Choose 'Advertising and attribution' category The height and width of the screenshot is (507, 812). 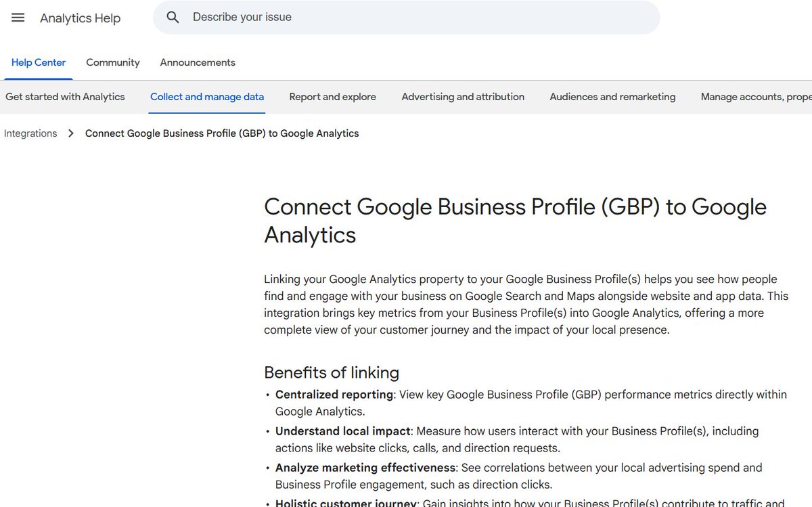(463, 97)
